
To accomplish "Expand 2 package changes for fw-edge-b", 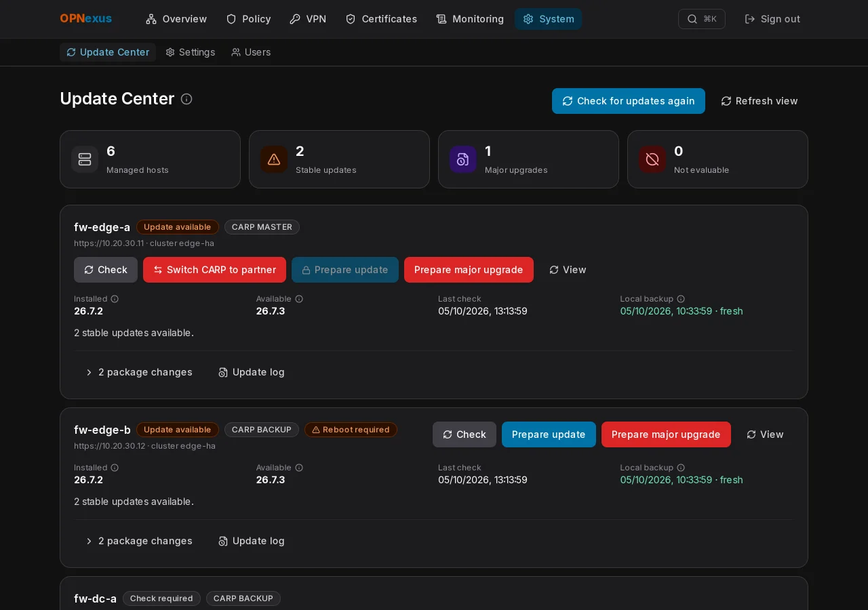I will point(138,541).
